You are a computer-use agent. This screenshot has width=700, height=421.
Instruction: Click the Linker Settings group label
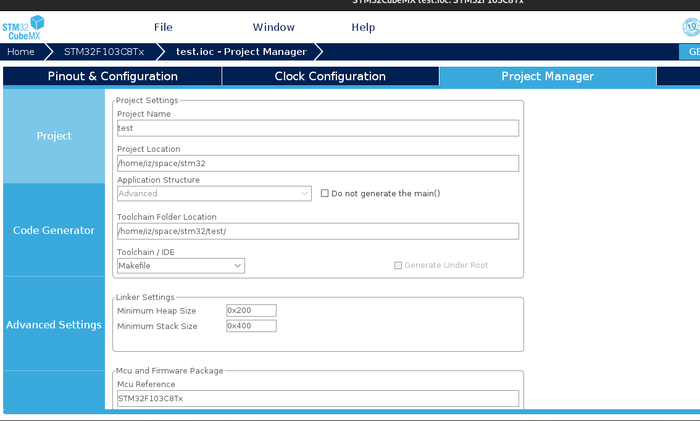click(145, 297)
